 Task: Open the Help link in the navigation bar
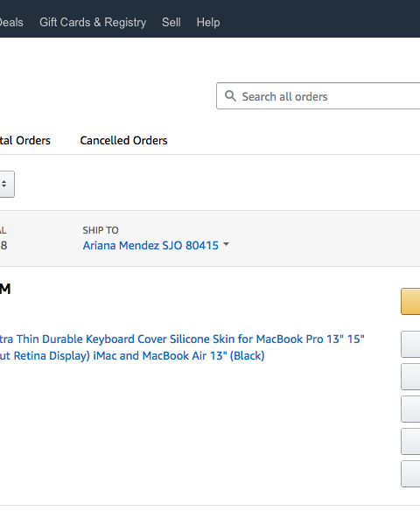coord(208,23)
